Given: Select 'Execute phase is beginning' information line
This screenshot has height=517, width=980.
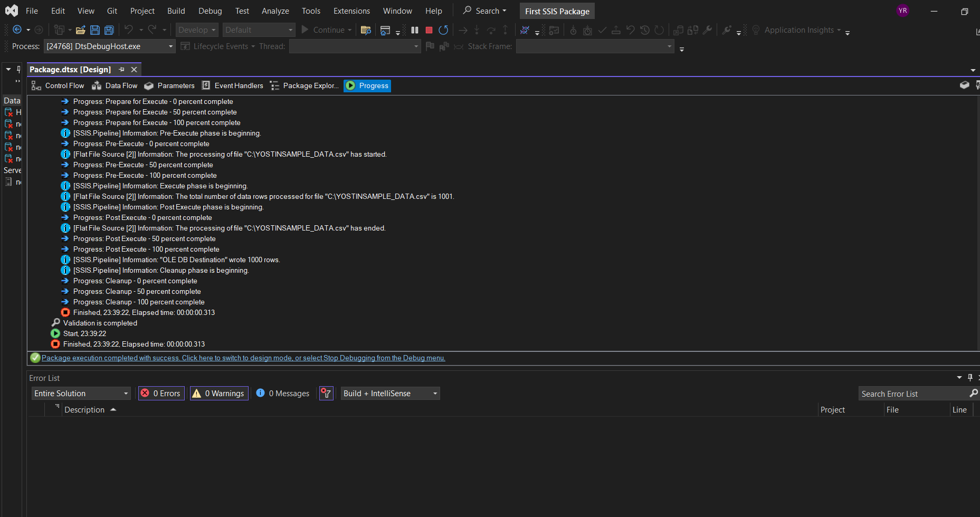Looking at the screenshot, I should point(160,186).
